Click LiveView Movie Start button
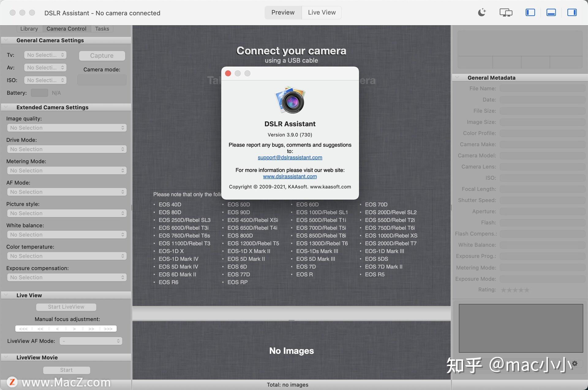This screenshot has width=588, height=390. [66, 370]
